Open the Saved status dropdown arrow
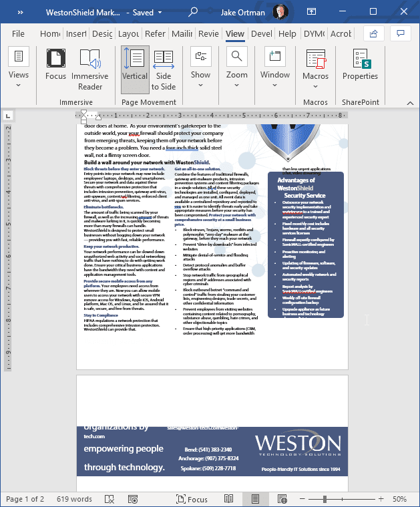Screen dimensions: 420x507 tap(160, 12)
